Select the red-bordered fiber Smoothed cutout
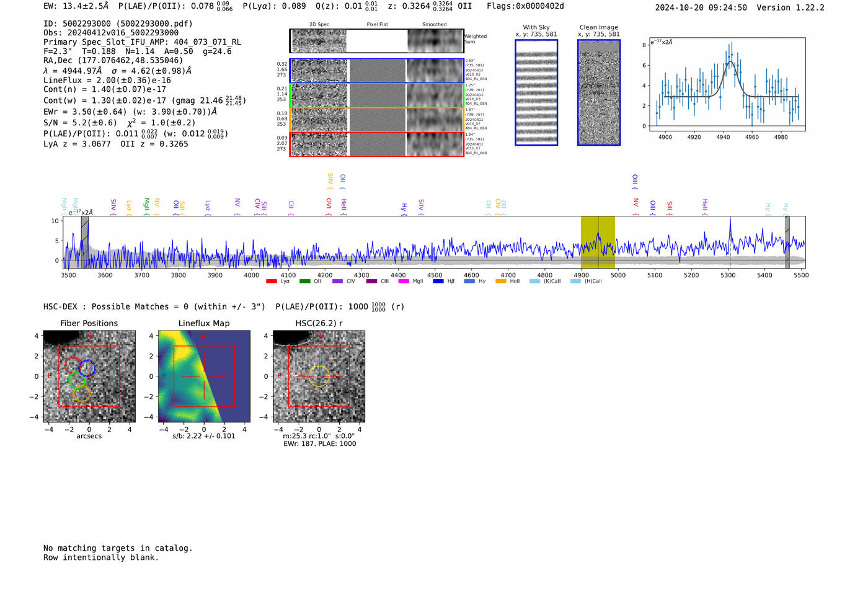 point(435,144)
